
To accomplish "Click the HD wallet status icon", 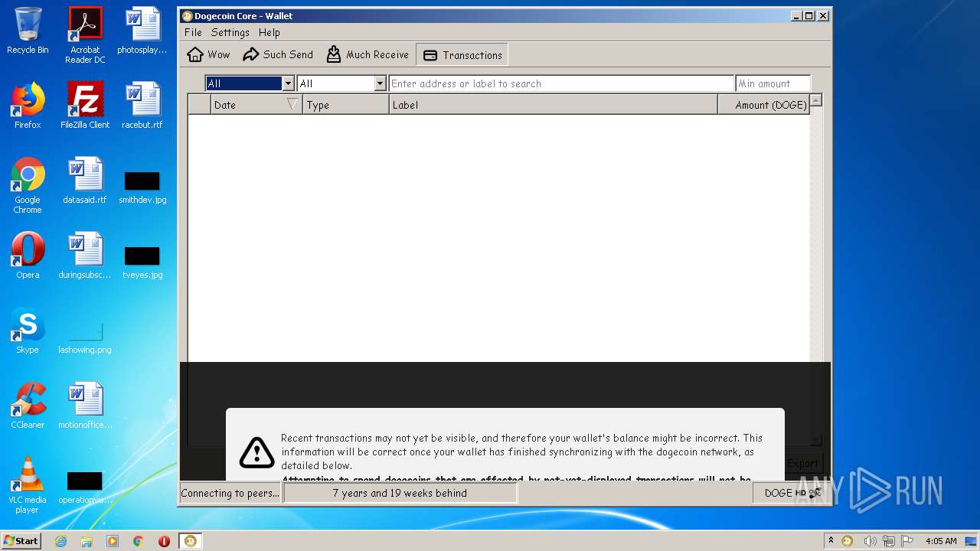I will pyautogui.click(x=800, y=493).
